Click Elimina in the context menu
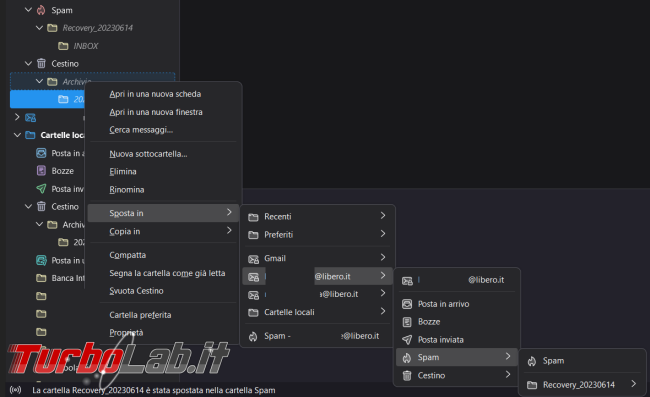 click(x=123, y=172)
